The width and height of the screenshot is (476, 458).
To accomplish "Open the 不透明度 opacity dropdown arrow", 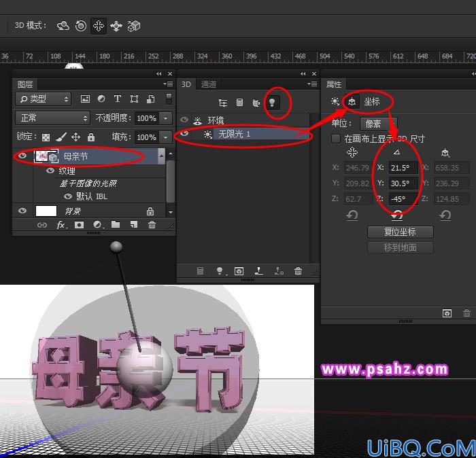I will 165,118.
